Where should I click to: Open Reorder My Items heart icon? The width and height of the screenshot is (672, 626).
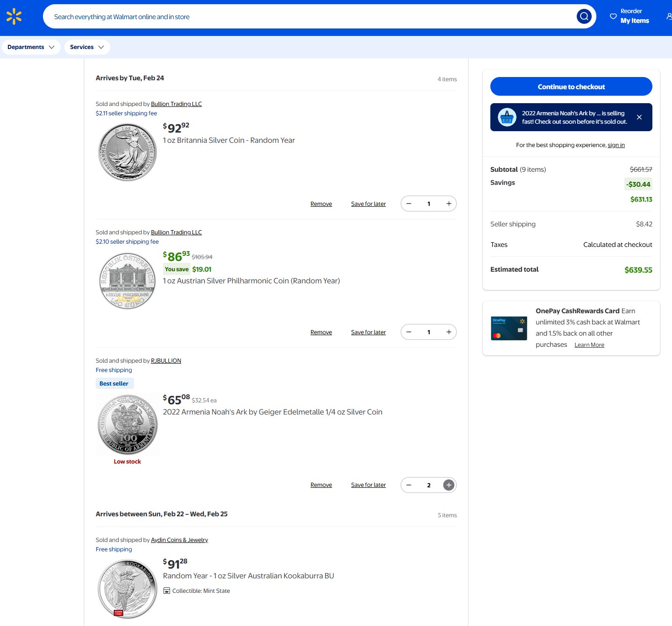613,16
